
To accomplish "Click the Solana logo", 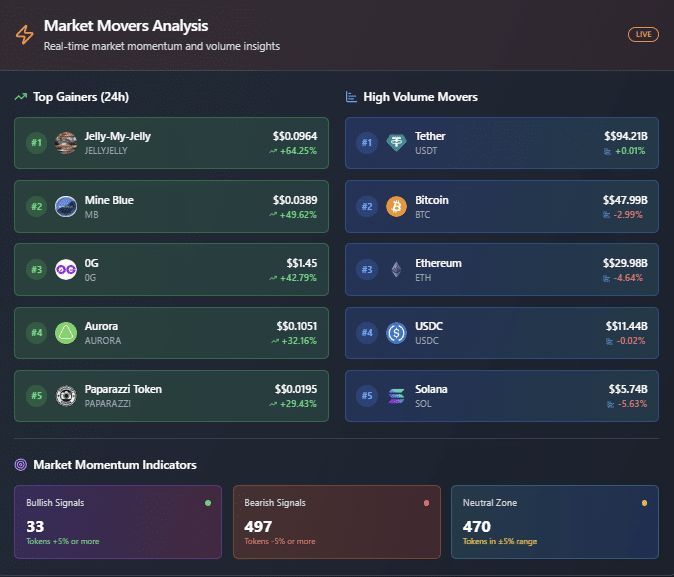I will (396, 396).
